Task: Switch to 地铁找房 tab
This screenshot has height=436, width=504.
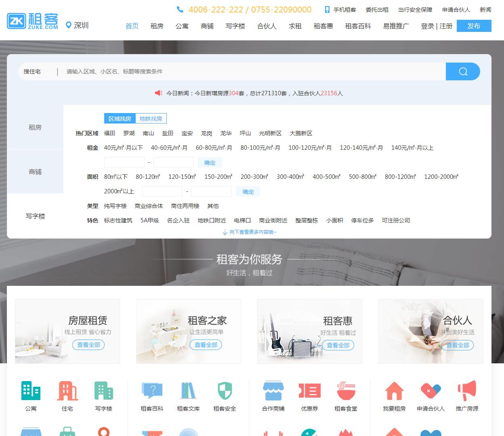Action: click(151, 119)
